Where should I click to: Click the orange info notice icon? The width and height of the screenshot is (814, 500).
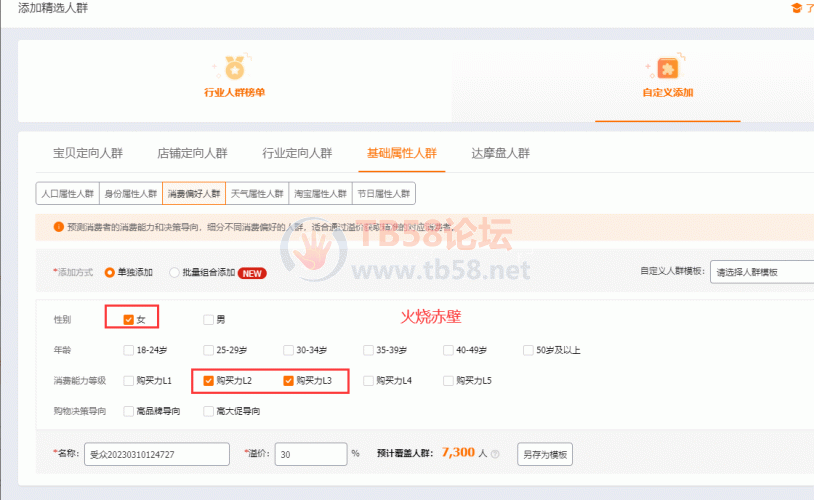45,227
